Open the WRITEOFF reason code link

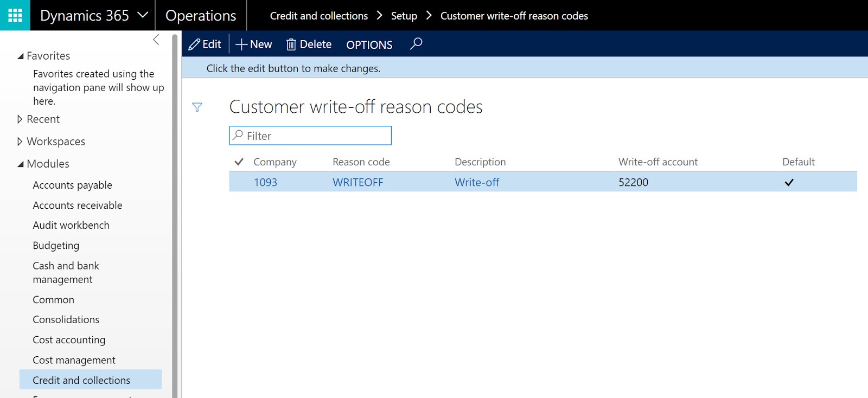(358, 183)
